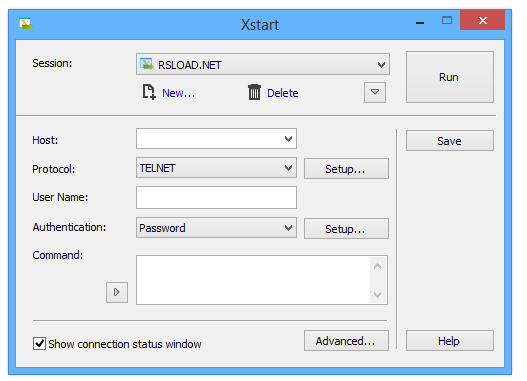
Task: Click the Authentication: label
Action: pyautogui.click(x=69, y=227)
